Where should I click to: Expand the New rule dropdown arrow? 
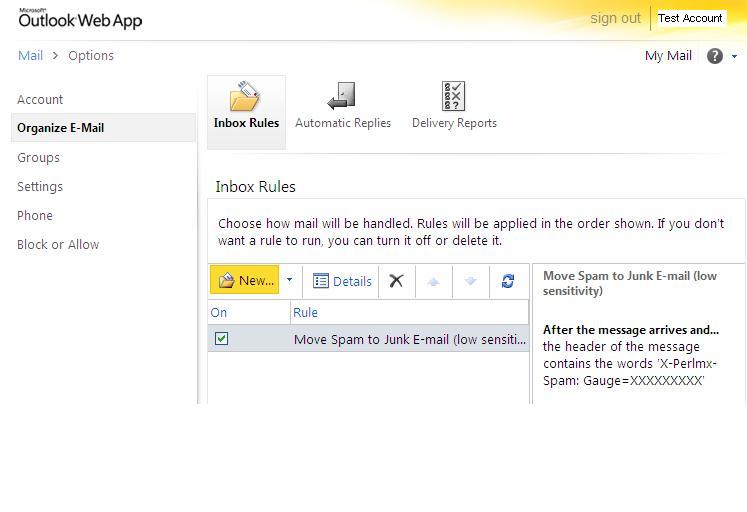point(290,280)
